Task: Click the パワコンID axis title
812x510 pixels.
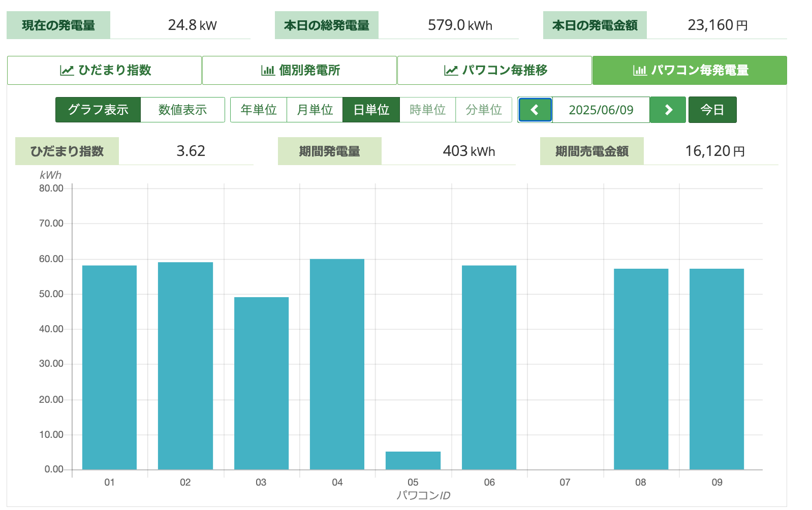Action: tap(423, 495)
